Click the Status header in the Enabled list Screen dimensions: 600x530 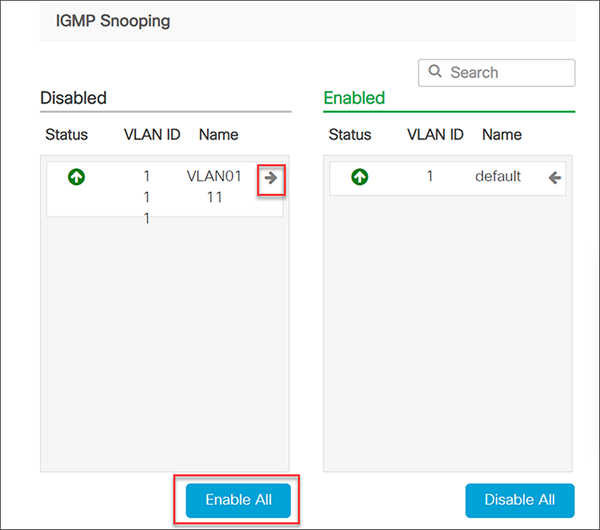(x=350, y=135)
